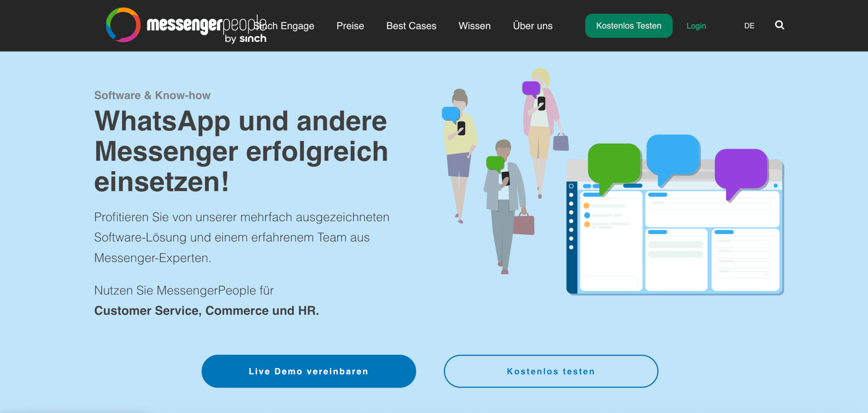Click 'Customer Service, Commerce und HR.' text
The width and height of the screenshot is (868, 413).
206,311
